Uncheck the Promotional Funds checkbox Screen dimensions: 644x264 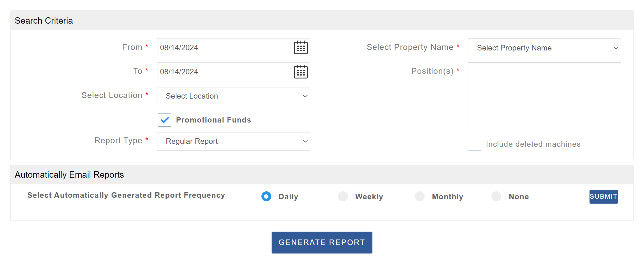[165, 120]
